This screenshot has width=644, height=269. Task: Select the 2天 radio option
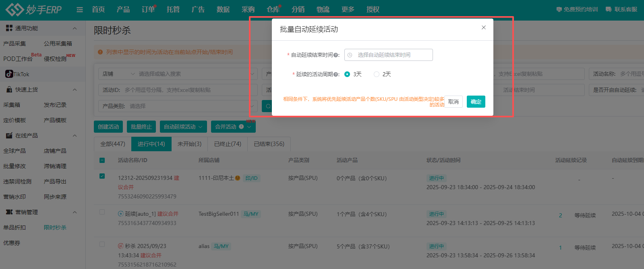(377, 74)
